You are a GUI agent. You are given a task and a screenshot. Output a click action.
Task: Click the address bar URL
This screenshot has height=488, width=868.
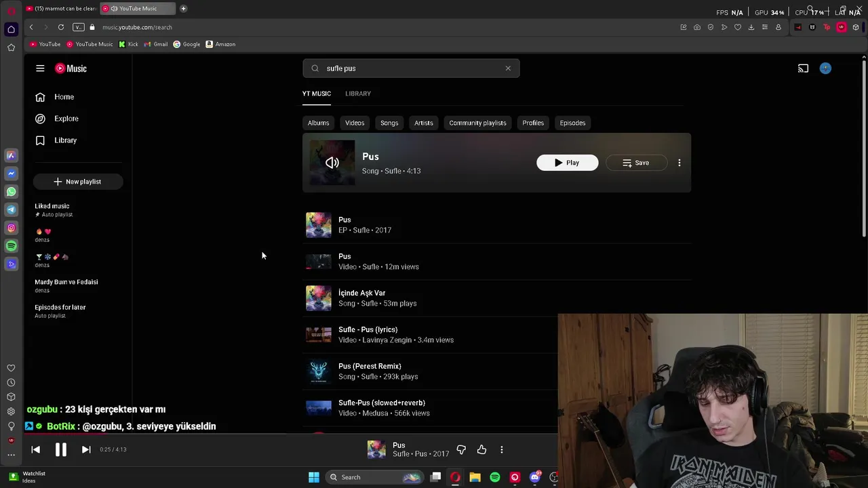click(x=138, y=27)
